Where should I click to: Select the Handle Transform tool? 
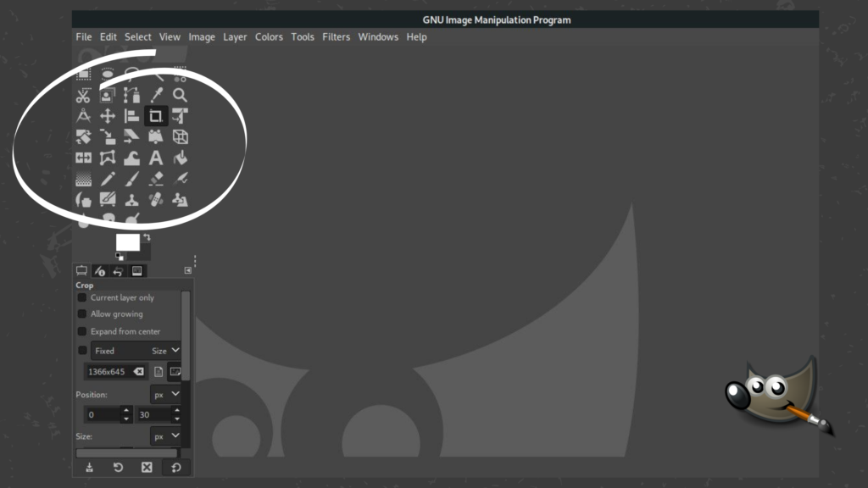point(156,136)
